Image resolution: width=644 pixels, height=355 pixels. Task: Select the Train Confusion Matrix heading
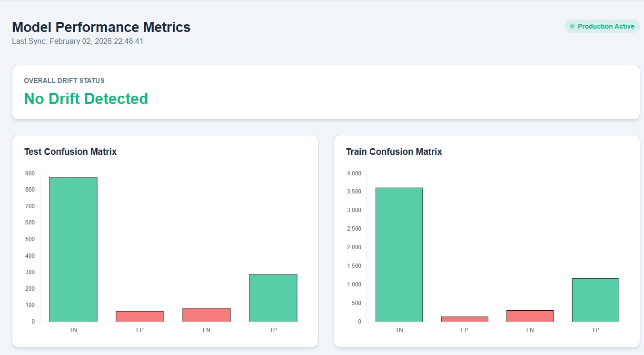pos(394,152)
